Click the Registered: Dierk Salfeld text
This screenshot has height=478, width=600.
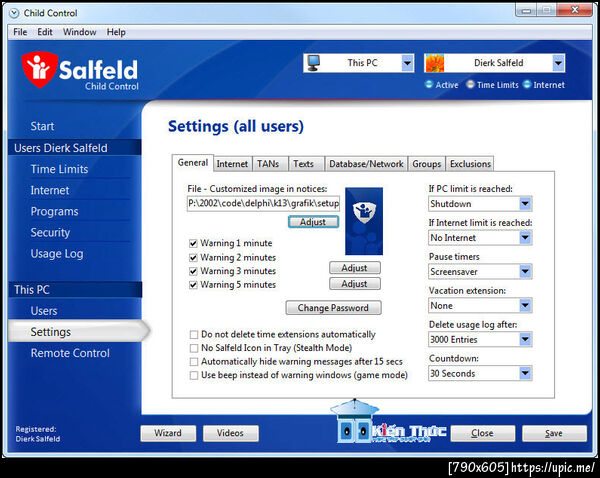[x=38, y=434]
